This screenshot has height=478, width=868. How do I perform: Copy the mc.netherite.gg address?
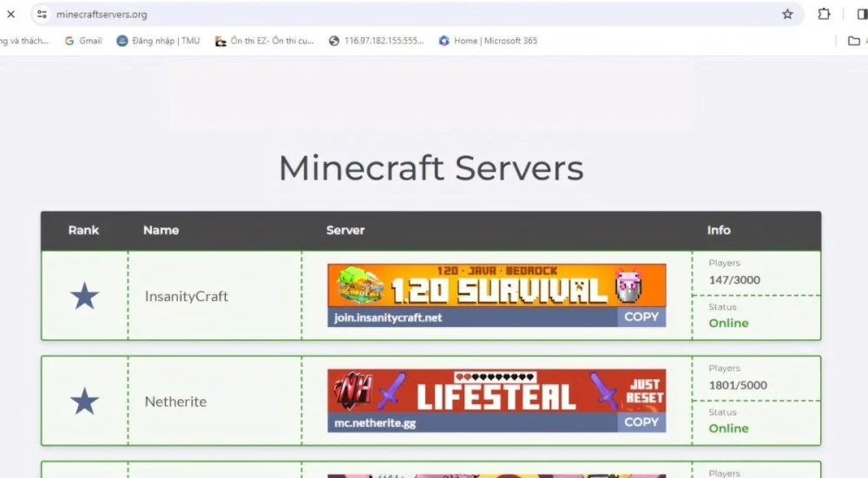coord(641,422)
